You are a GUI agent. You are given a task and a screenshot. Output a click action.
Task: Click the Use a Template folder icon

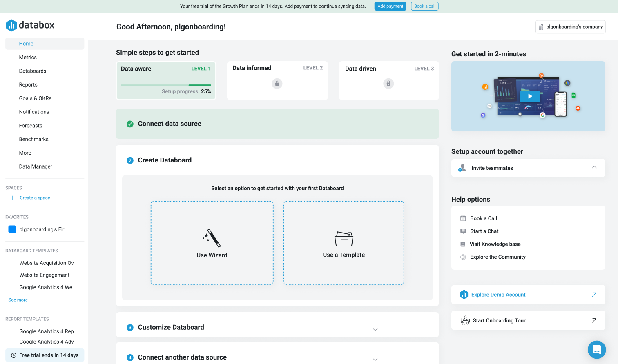344,239
